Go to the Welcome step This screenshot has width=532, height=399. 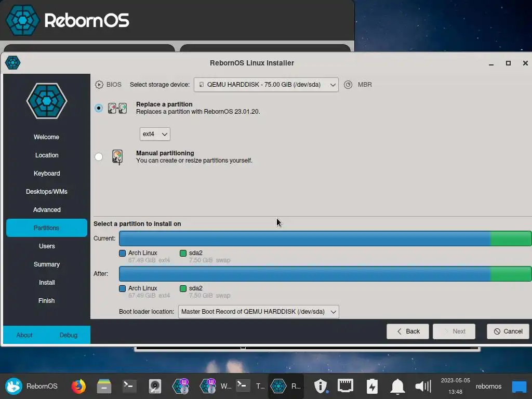tap(46, 137)
